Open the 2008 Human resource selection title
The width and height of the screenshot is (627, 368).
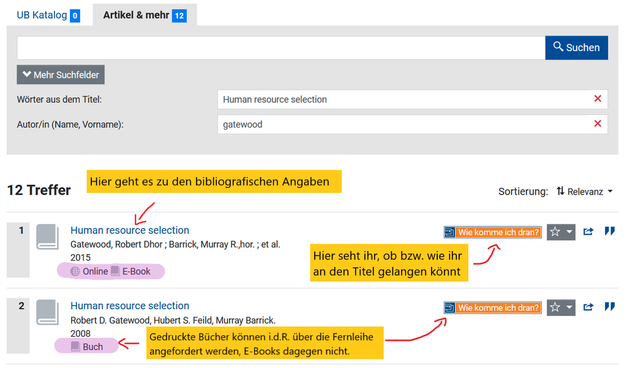pos(130,306)
